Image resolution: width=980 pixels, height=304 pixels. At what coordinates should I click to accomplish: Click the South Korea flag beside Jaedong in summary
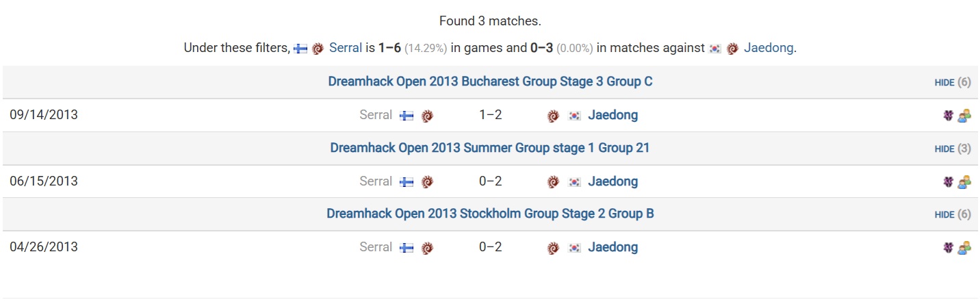click(715, 49)
